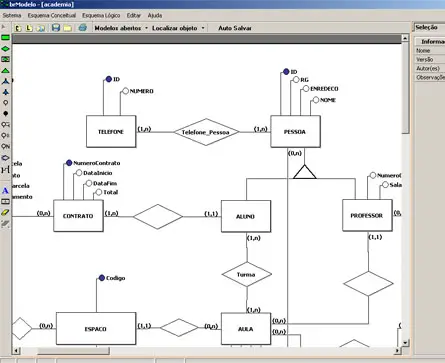Click the horizontal scrollbar thumb

pyautogui.click(x=73, y=351)
